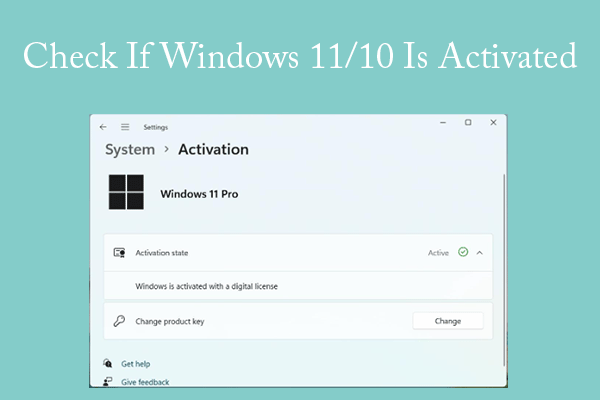Click the Change product key label

[170, 322]
